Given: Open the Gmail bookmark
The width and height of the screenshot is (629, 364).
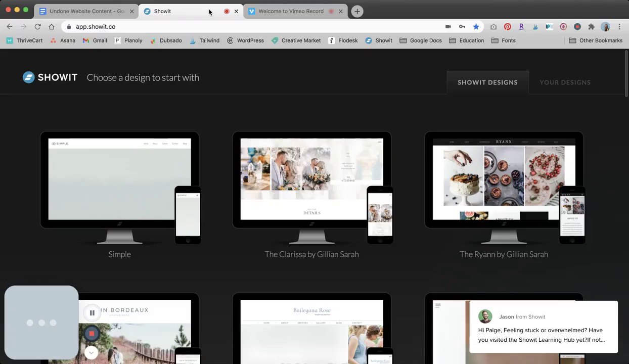Looking at the screenshot, I should pos(95,40).
